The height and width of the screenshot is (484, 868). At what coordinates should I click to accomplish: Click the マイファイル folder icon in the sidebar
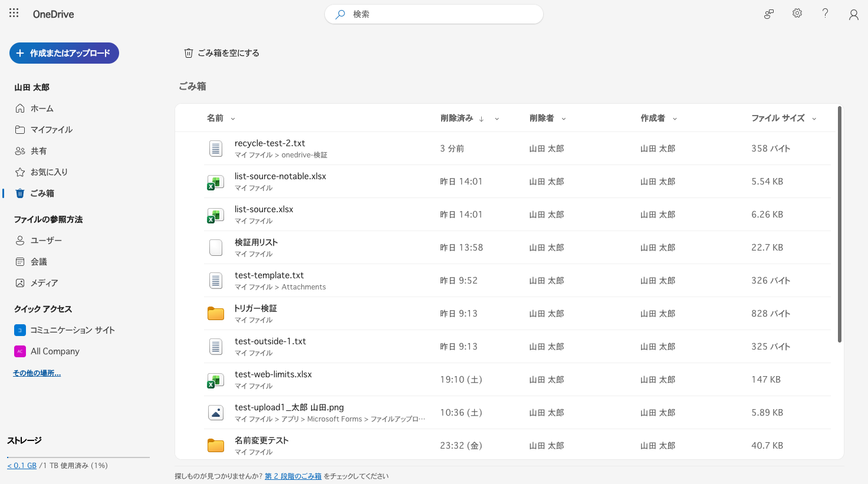tap(20, 130)
